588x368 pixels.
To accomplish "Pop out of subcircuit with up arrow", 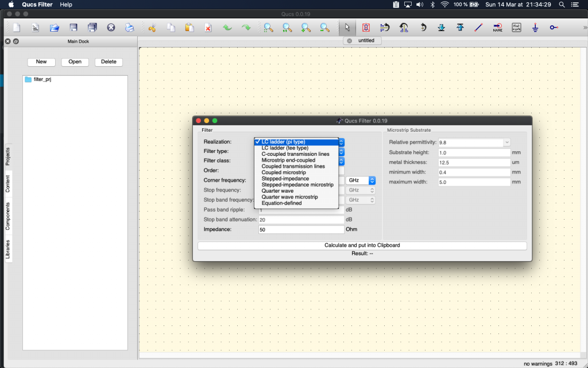I will pyautogui.click(x=460, y=28).
